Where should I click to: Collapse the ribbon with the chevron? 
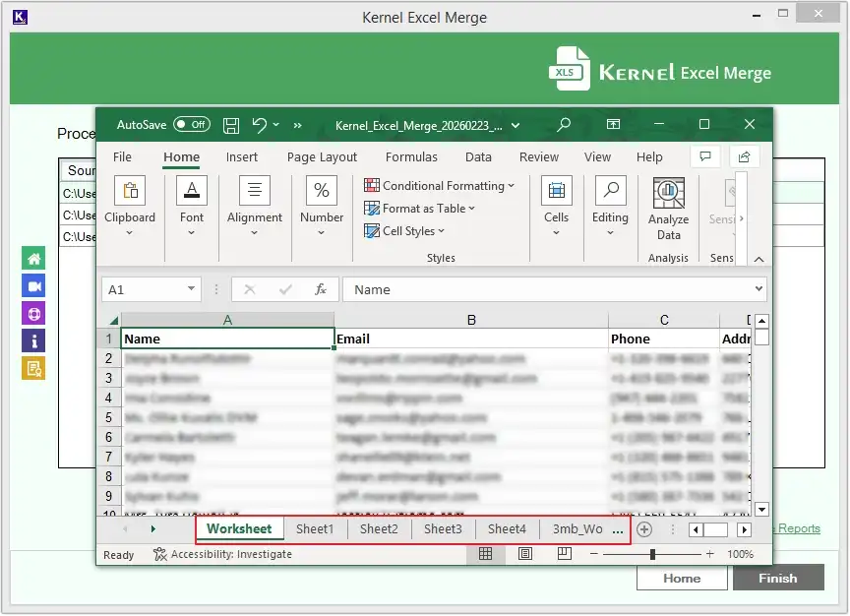click(x=759, y=259)
